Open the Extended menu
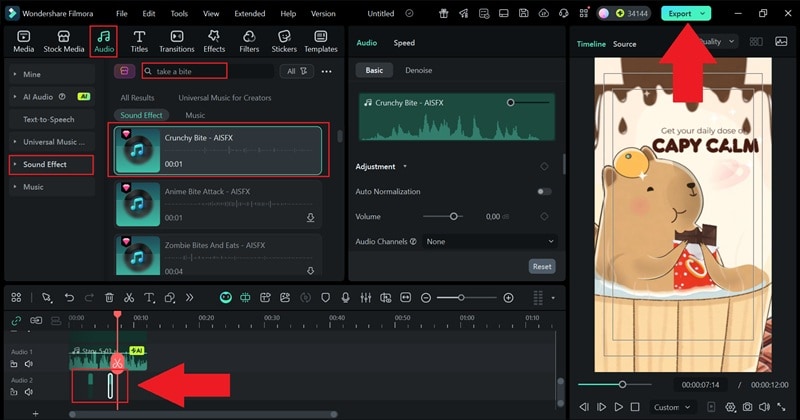 (x=249, y=14)
